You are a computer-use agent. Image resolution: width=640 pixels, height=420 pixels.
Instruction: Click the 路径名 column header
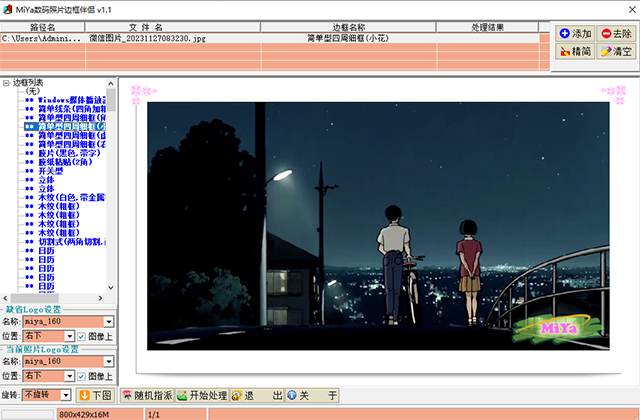42,27
